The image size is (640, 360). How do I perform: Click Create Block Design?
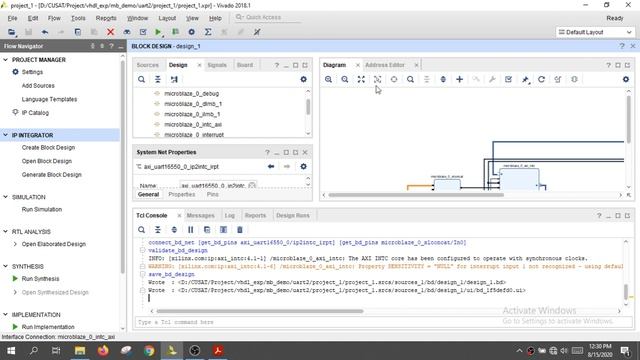point(48,147)
